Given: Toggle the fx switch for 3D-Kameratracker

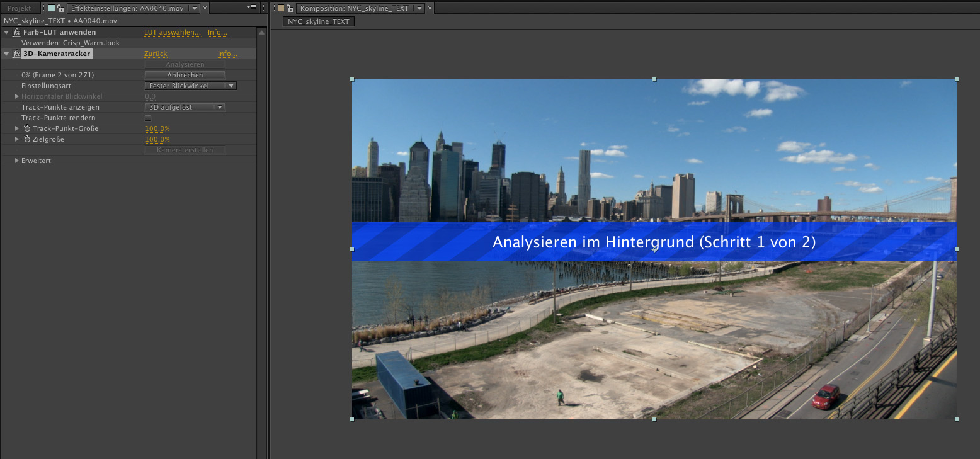Looking at the screenshot, I should [x=17, y=54].
